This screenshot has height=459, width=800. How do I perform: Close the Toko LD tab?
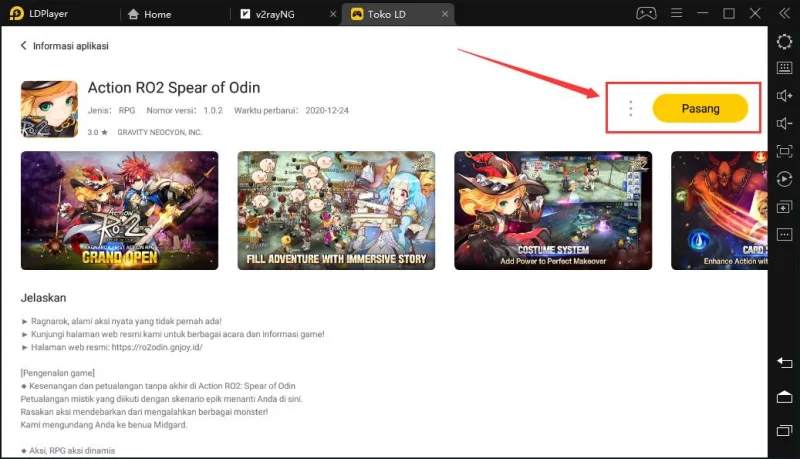click(x=445, y=14)
